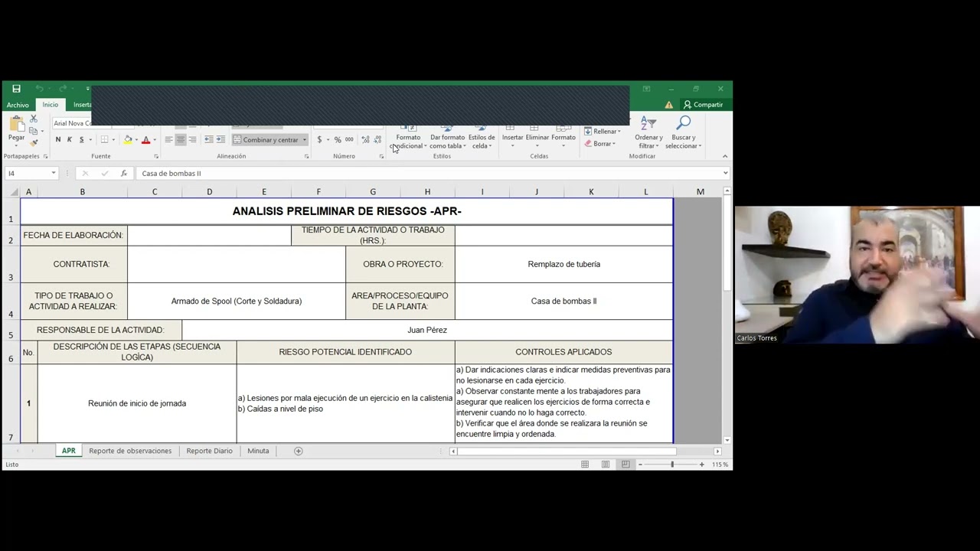980x551 pixels.
Task: Open Ordenar y filtrar sort menu
Action: 648,132
